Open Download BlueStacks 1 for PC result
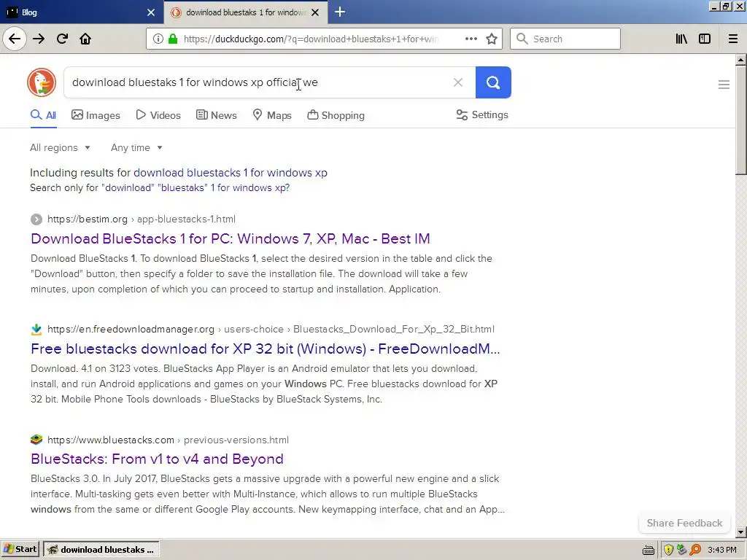The width and height of the screenshot is (747, 560). point(230,238)
